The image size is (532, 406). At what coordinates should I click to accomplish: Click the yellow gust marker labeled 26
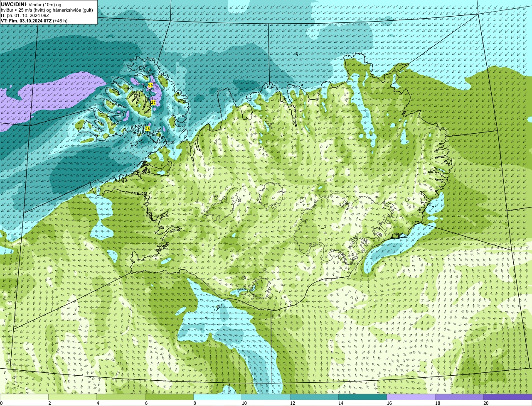(150, 85)
